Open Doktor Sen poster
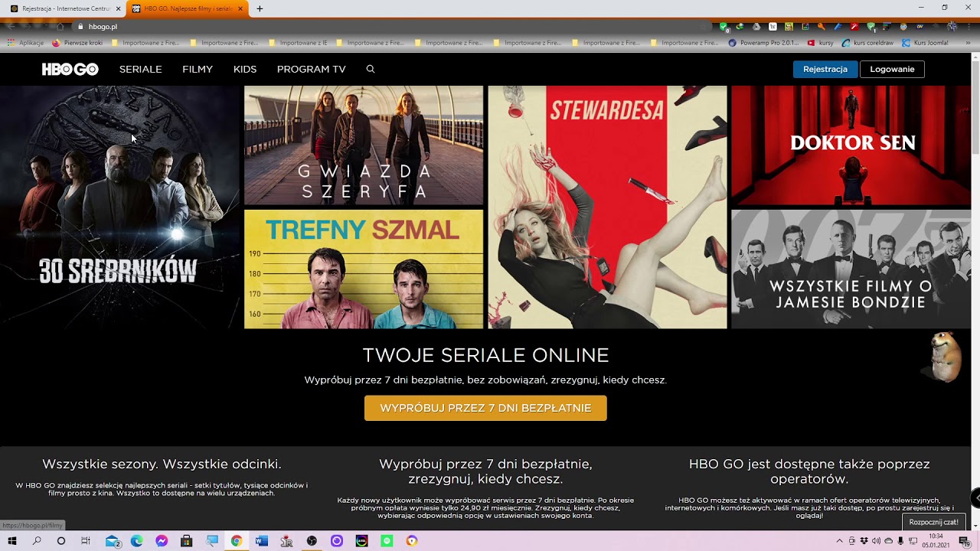Image resolution: width=980 pixels, height=551 pixels. (851, 145)
